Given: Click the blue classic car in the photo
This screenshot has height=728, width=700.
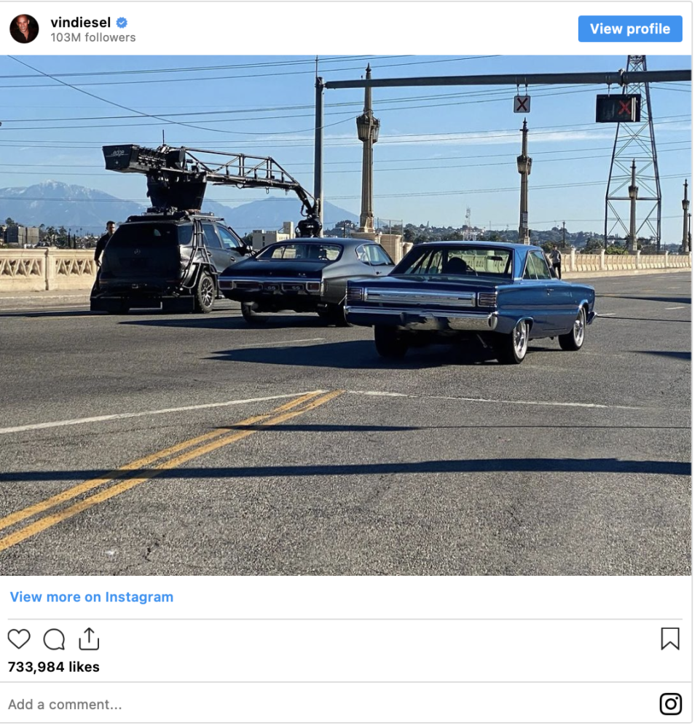Looking at the screenshot, I should [x=473, y=298].
